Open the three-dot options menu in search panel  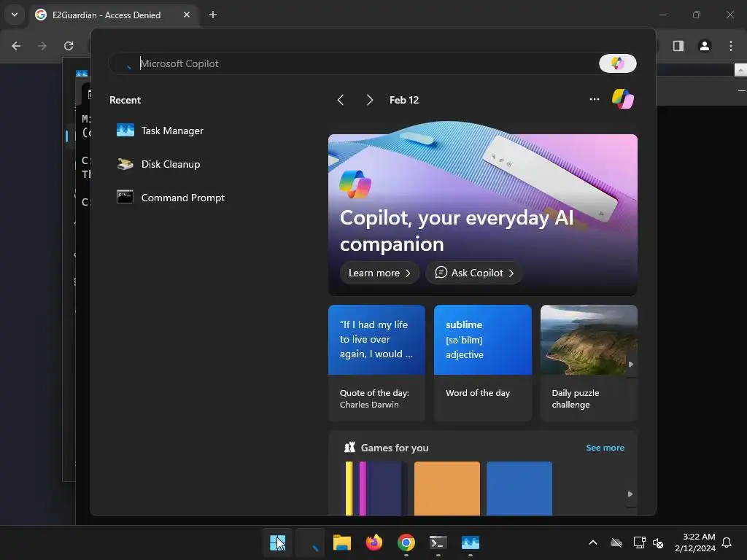pos(594,99)
